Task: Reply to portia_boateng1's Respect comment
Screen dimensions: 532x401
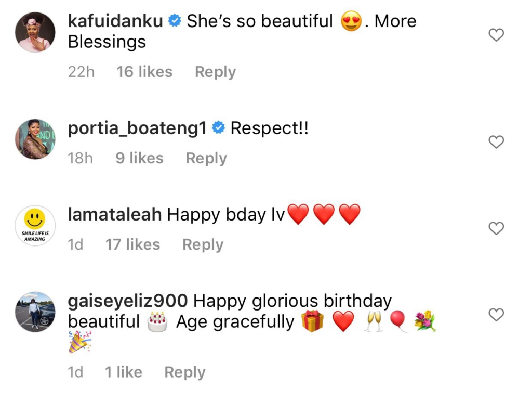Action: pyautogui.click(x=206, y=158)
